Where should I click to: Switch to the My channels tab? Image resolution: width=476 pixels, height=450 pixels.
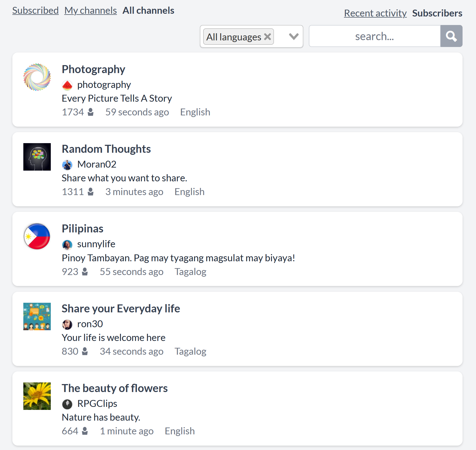(x=91, y=10)
